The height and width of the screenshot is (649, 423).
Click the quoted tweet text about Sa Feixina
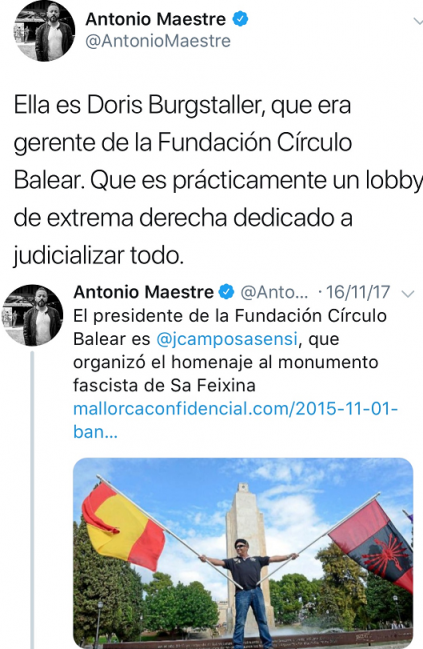tap(230, 351)
